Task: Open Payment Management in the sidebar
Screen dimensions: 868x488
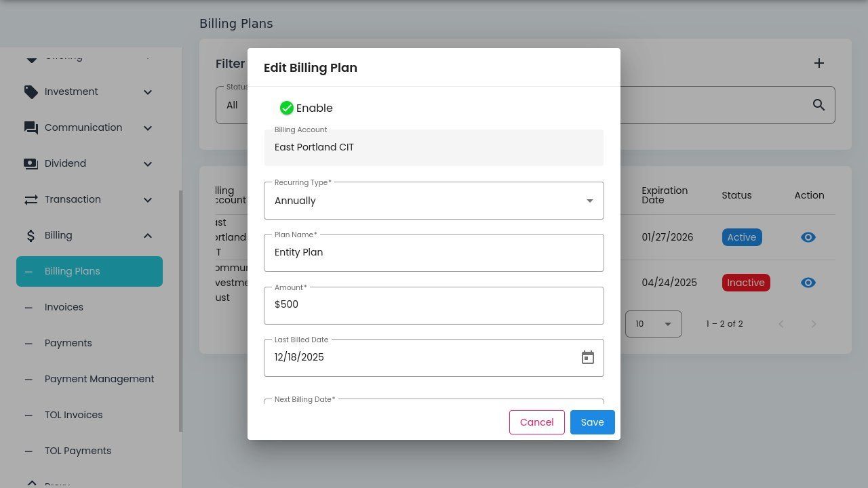Action: coord(99,379)
